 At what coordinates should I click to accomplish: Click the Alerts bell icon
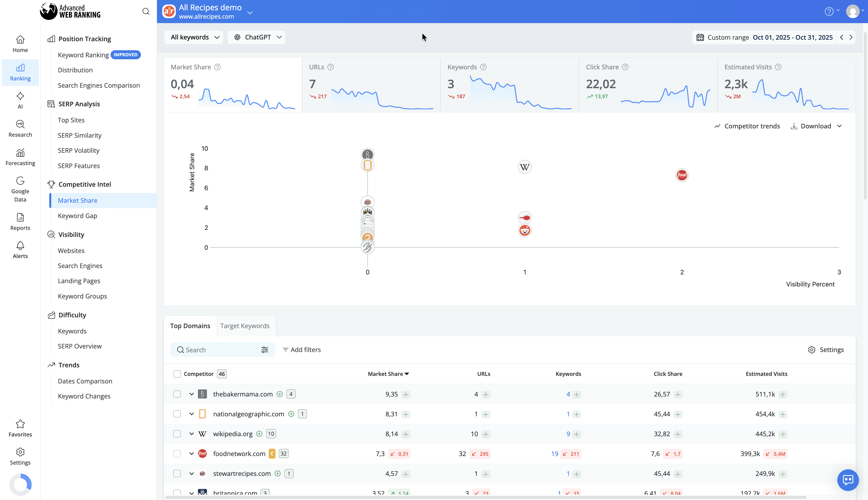(20, 246)
